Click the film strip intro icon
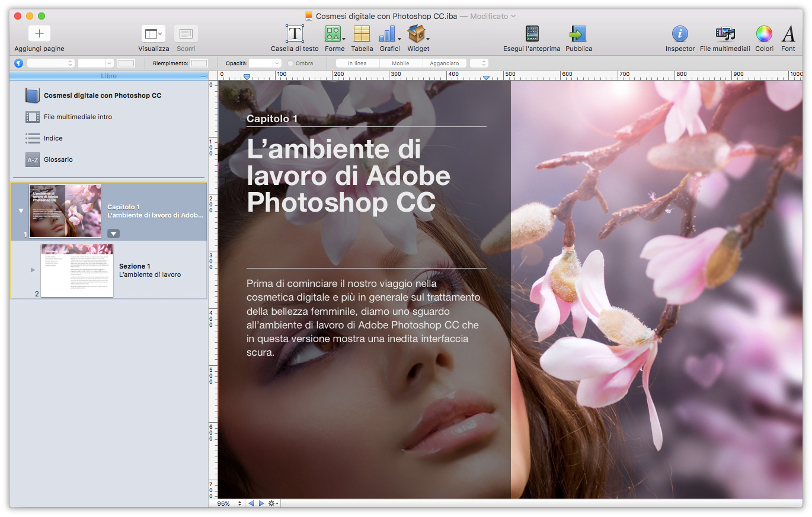 (33, 117)
